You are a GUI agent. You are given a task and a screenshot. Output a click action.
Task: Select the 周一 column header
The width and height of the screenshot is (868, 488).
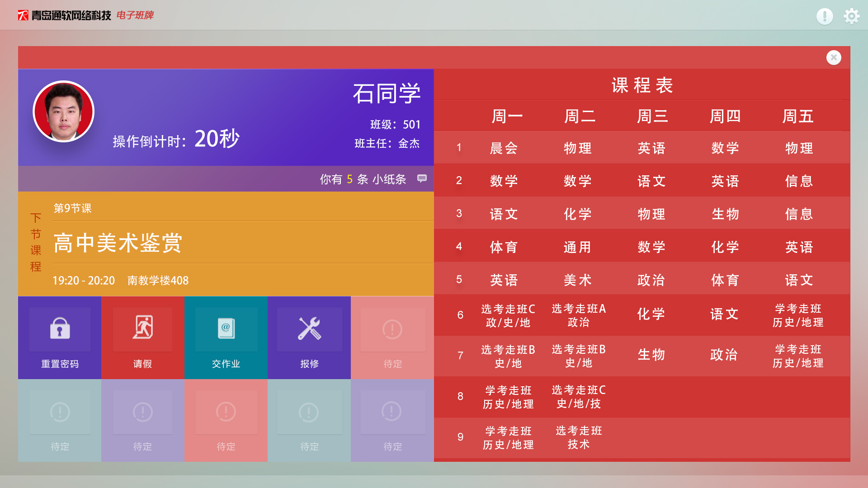[507, 116]
